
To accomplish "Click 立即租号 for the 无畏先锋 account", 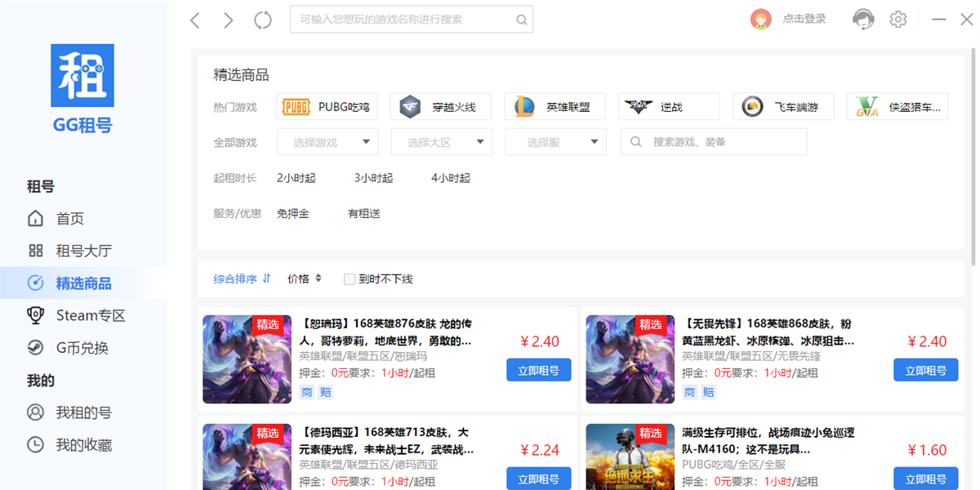I will pos(926,370).
